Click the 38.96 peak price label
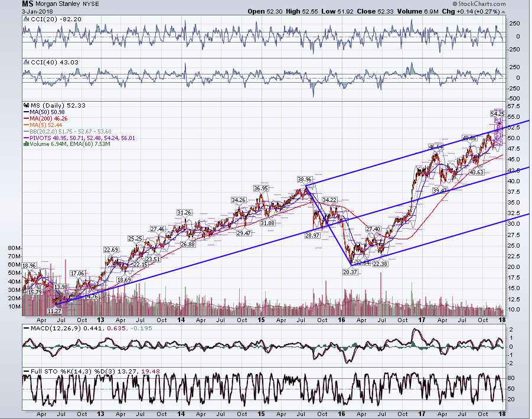 pos(304,179)
